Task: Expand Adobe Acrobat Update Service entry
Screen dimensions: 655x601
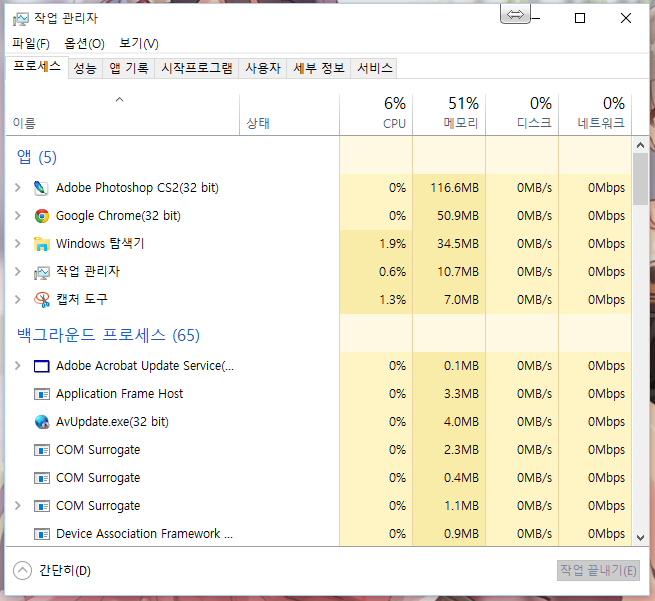Action: pos(18,366)
